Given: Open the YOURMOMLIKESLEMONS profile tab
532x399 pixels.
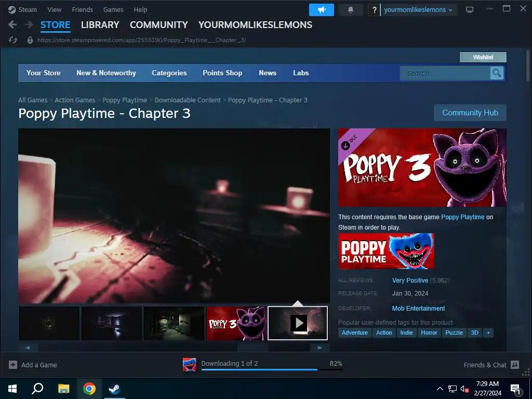Looking at the screenshot, I should pyautogui.click(x=255, y=25).
